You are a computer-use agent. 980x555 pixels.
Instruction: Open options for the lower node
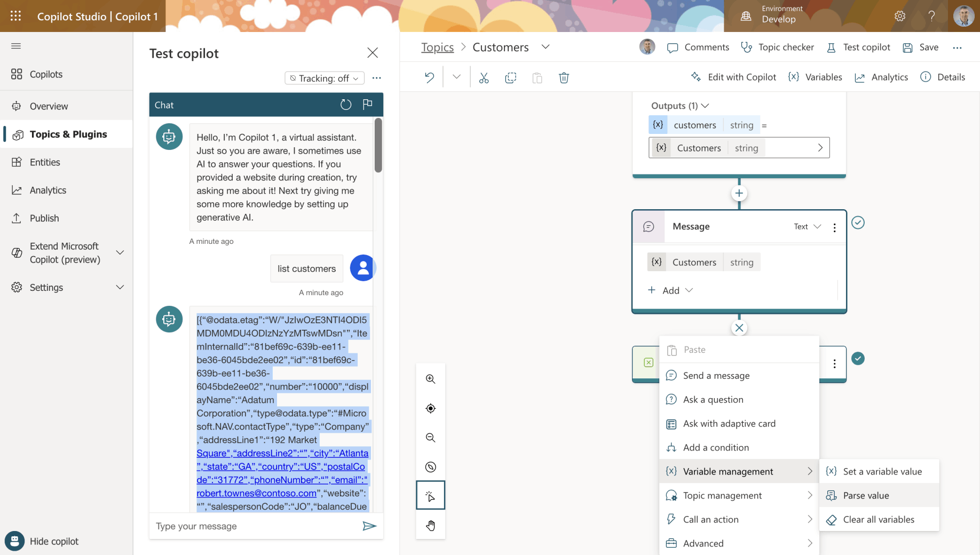[x=834, y=363]
